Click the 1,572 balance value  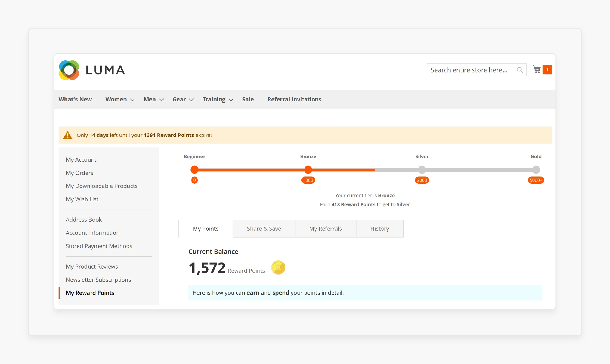coord(207,268)
